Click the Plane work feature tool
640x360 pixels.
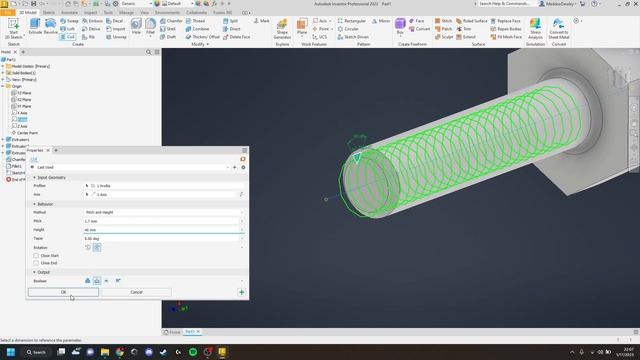pos(302,27)
